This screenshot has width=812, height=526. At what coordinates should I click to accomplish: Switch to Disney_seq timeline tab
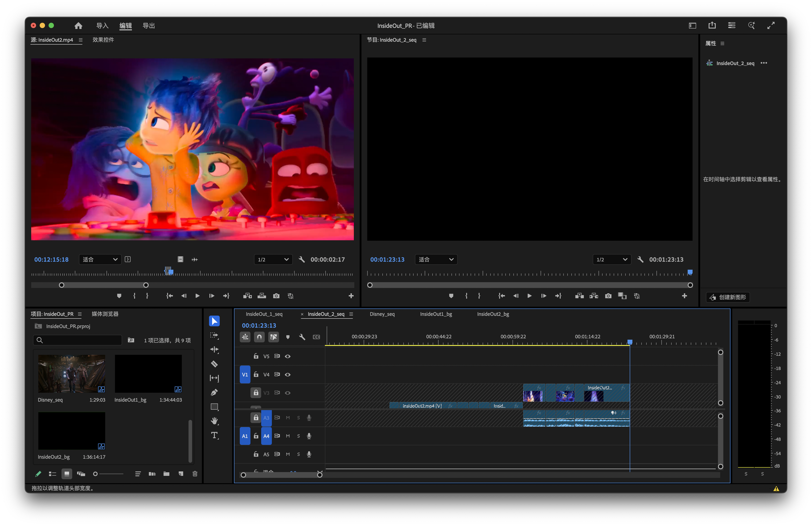point(382,314)
